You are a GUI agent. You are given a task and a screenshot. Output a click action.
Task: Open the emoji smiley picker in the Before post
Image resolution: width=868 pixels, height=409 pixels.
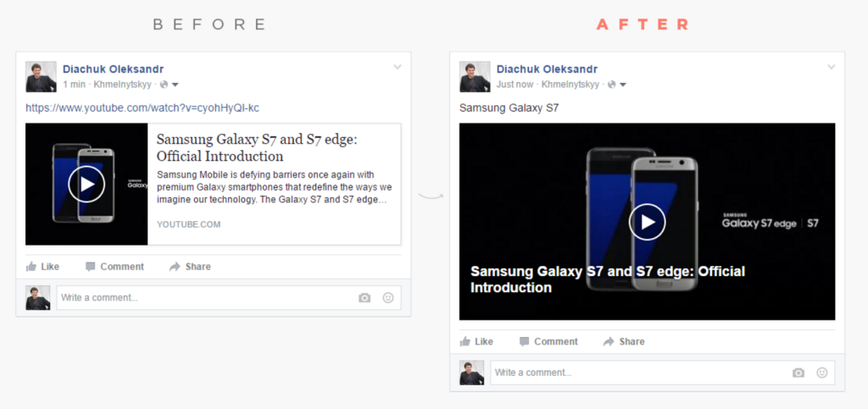pos(388,297)
